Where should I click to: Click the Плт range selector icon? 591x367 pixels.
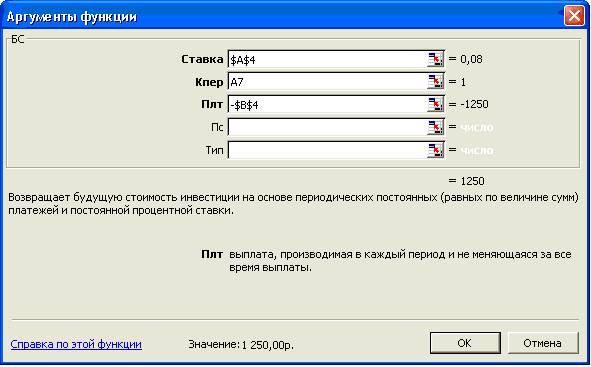click(435, 104)
